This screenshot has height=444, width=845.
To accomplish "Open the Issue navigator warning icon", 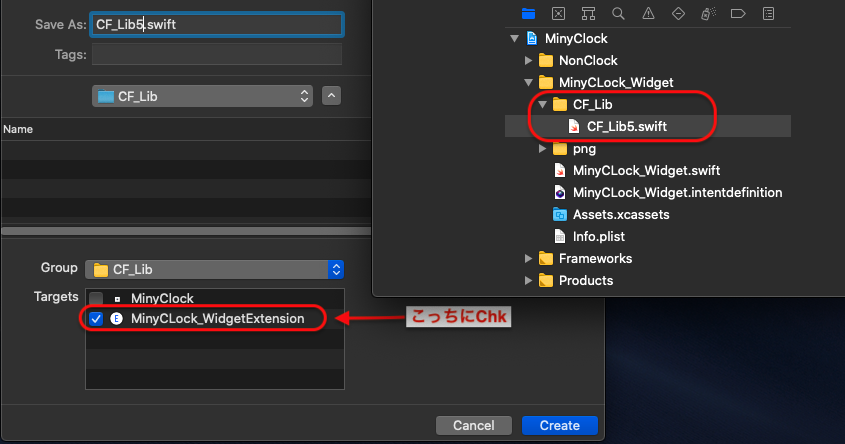I will (x=648, y=14).
